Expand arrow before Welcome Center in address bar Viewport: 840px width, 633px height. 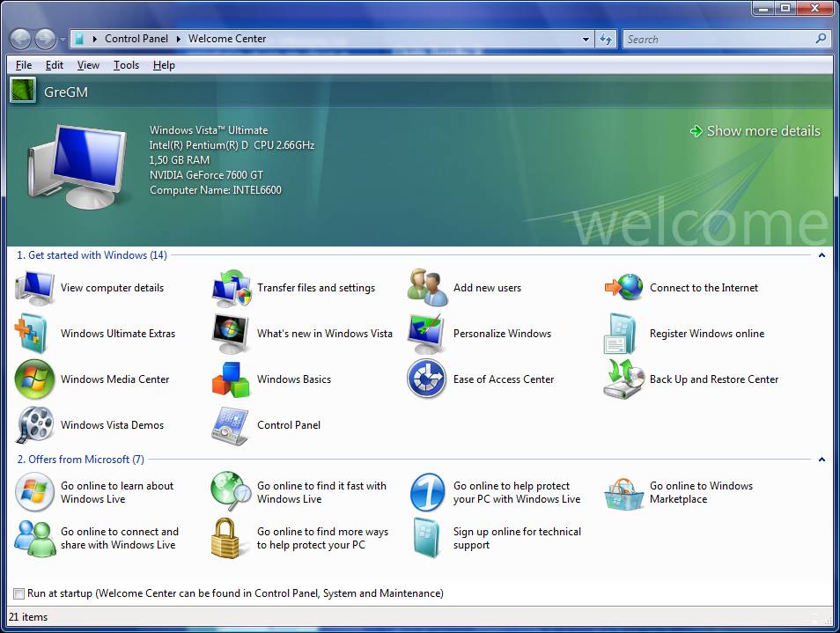179,39
